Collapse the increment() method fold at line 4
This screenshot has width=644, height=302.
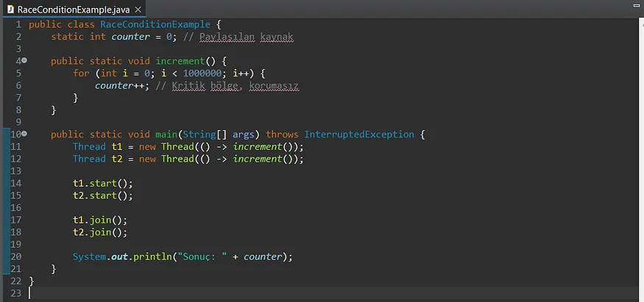tap(24, 61)
